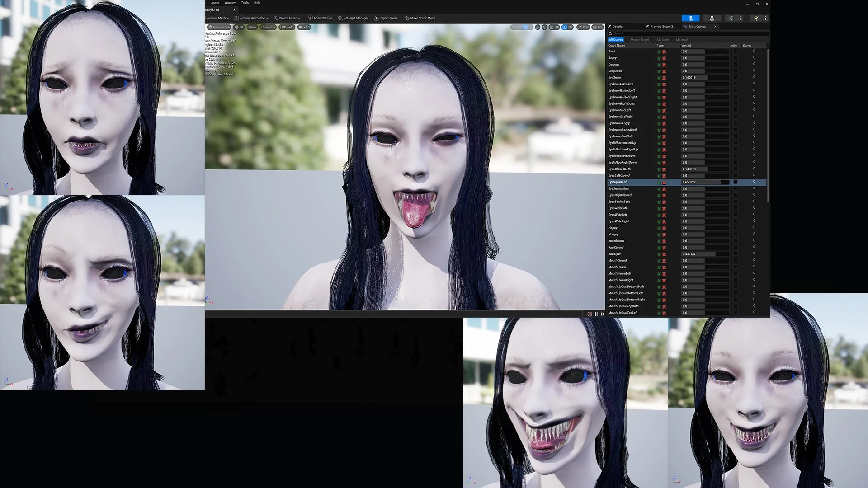Open the LOD Auto dropdown
Screen dimensions: 868x488
[x=287, y=27]
